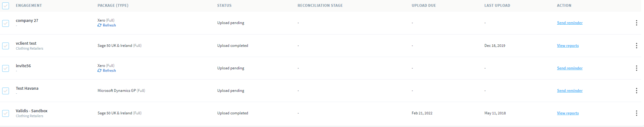Toggle checkbox for invite56 engagement
The height and width of the screenshot is (127, 644).
tap(6, 68)
